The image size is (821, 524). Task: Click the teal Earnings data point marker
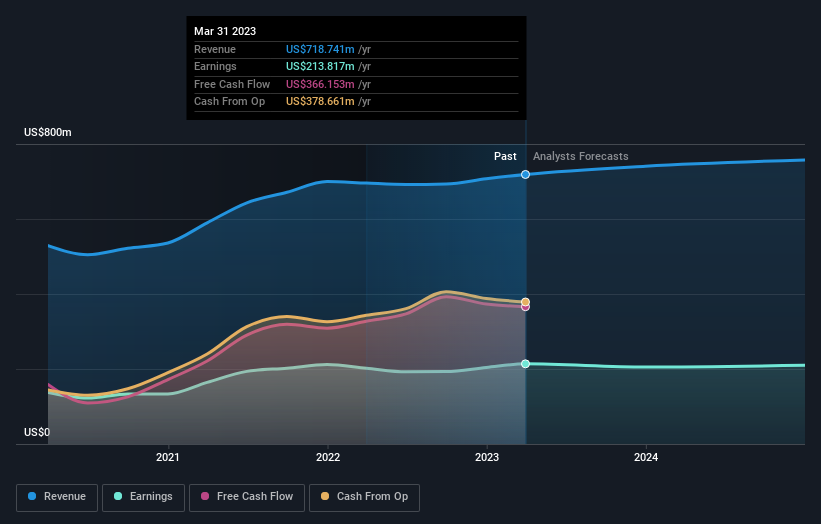[x=525, y=364]
